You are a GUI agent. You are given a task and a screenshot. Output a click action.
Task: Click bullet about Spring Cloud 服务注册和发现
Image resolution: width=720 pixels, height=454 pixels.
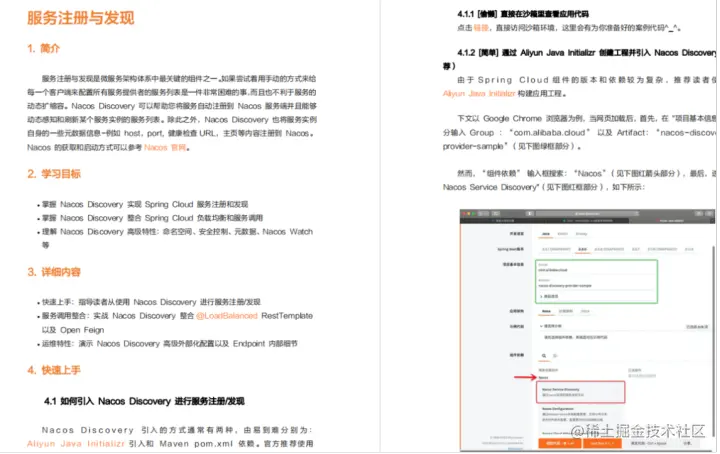coord(145,204)
